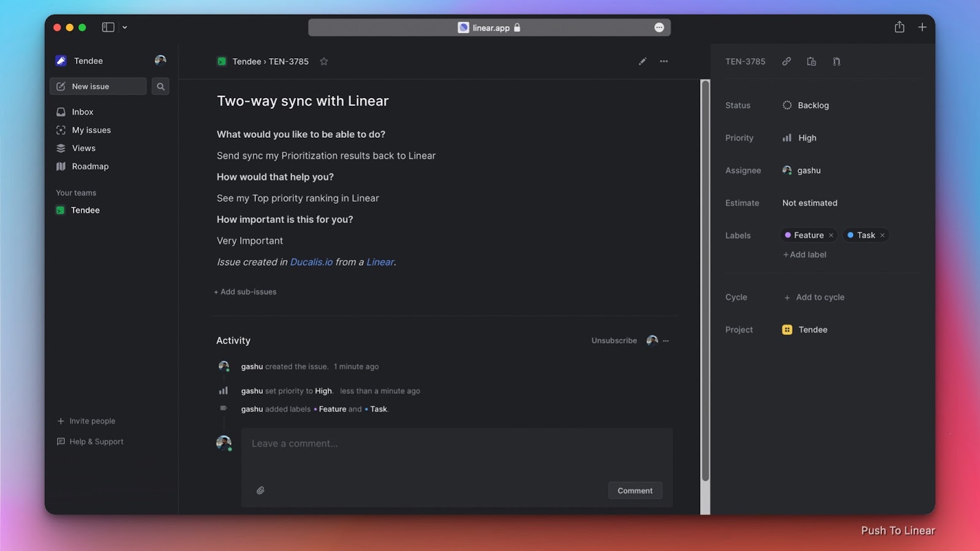Click label tag icon in activity
The height and width of the screenshot is (551, 980).
[224, 408]
